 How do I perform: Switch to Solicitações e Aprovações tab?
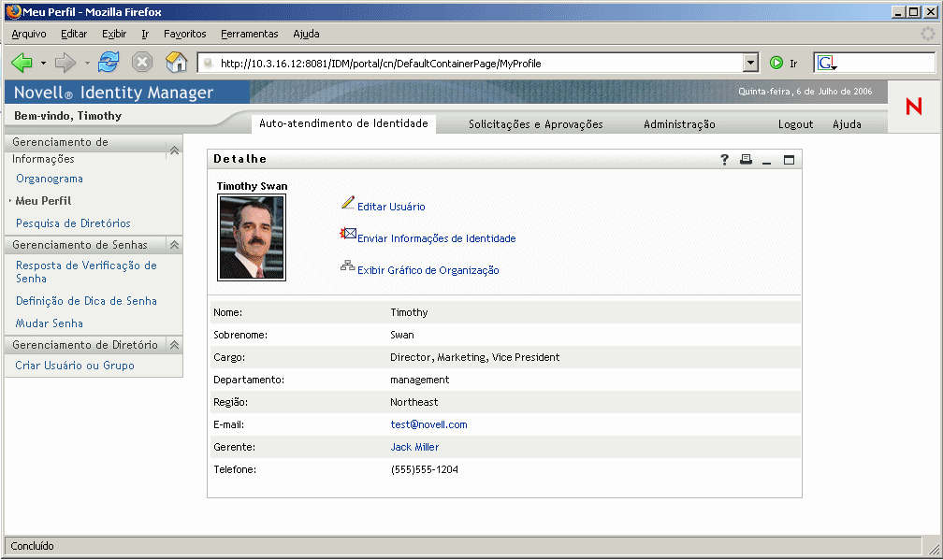pos(535,124)
